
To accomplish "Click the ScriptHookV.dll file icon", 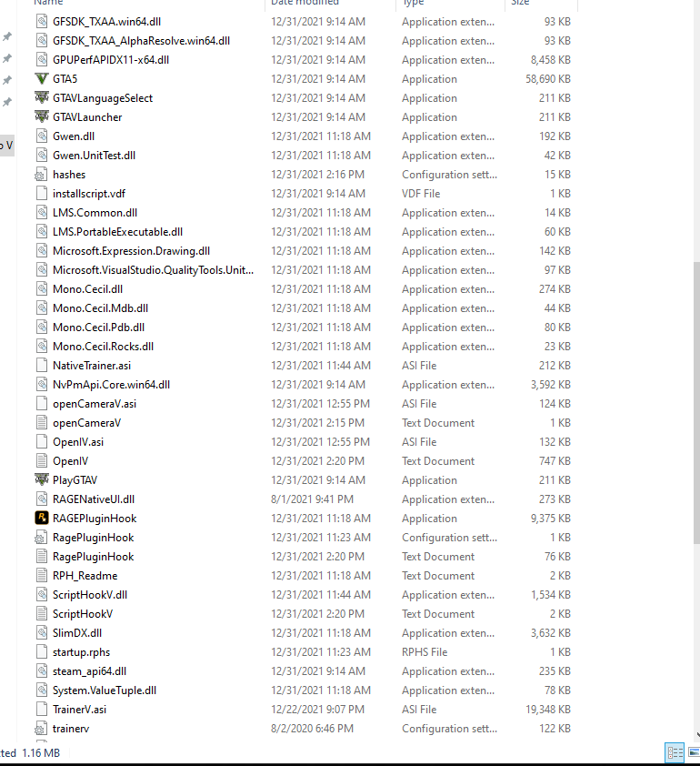I will 42,595.
